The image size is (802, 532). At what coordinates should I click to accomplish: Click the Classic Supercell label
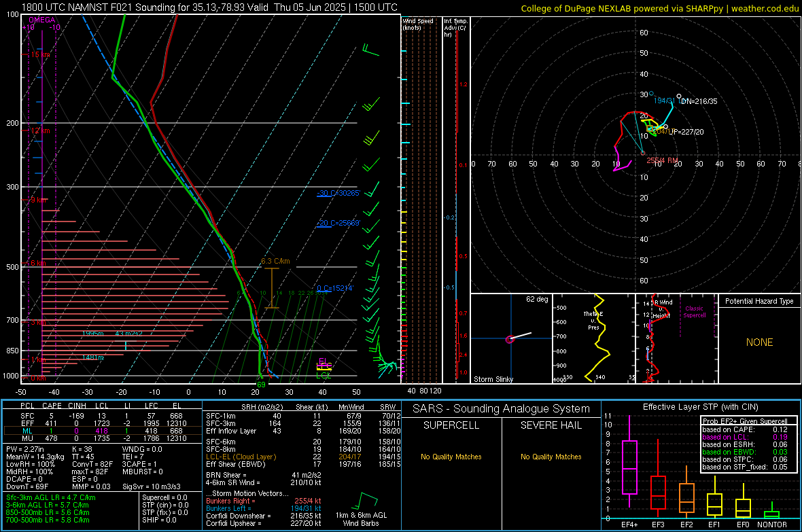click(694, 312)
